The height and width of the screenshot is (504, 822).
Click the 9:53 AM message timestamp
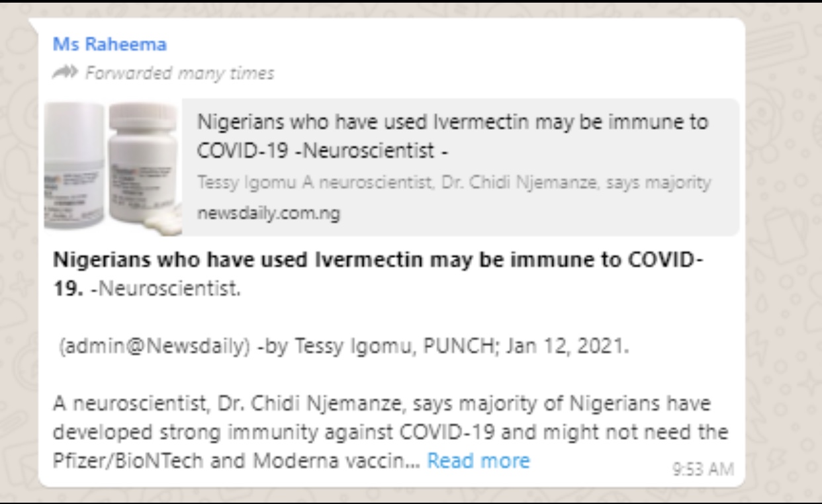click(x=703, y=469)
